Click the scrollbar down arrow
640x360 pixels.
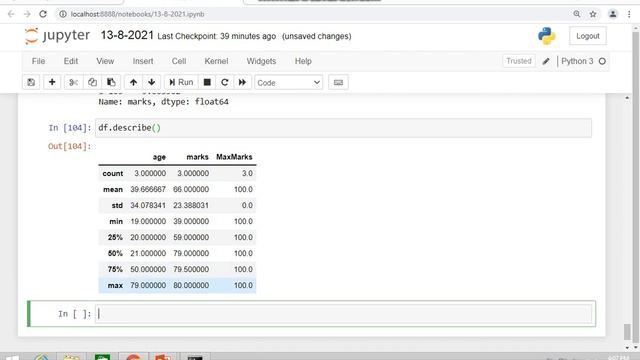pyautogui.click(x=627, y=347)
